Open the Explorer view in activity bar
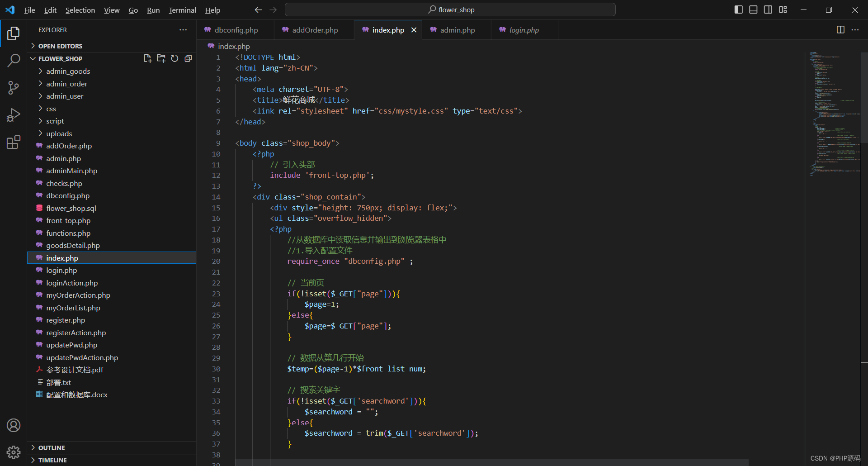 click(x=14, y=33)
